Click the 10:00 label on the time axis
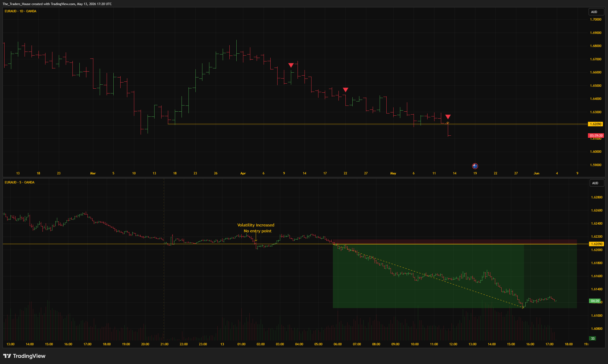 pyautogui.click(x=415, y=344)
